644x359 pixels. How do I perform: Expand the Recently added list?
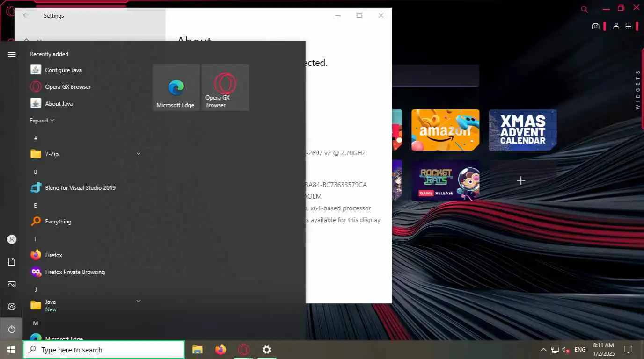[42, 121]
